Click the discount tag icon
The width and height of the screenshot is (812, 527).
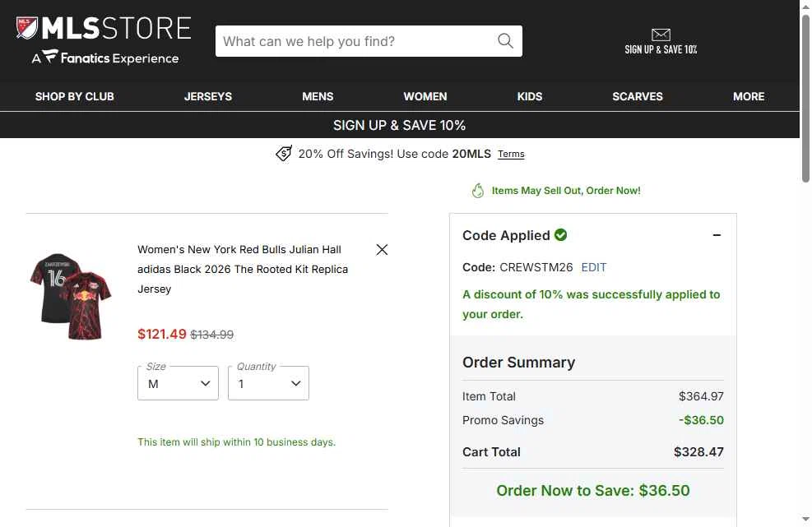click(284, 153)
